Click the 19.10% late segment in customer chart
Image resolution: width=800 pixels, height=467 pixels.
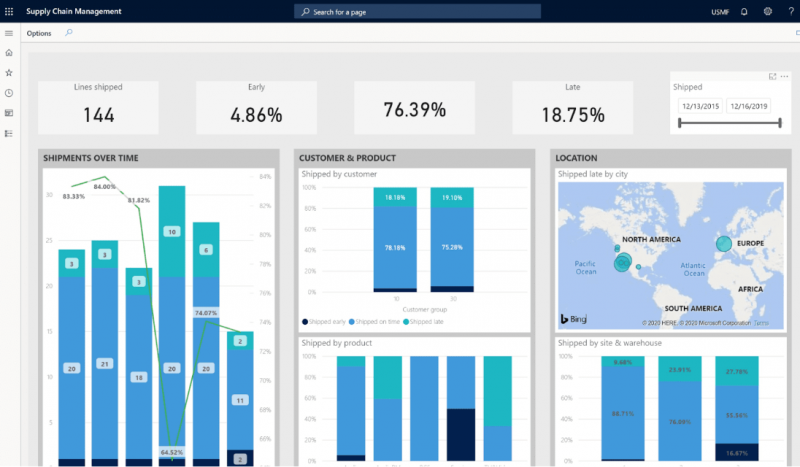click(452, 198)
